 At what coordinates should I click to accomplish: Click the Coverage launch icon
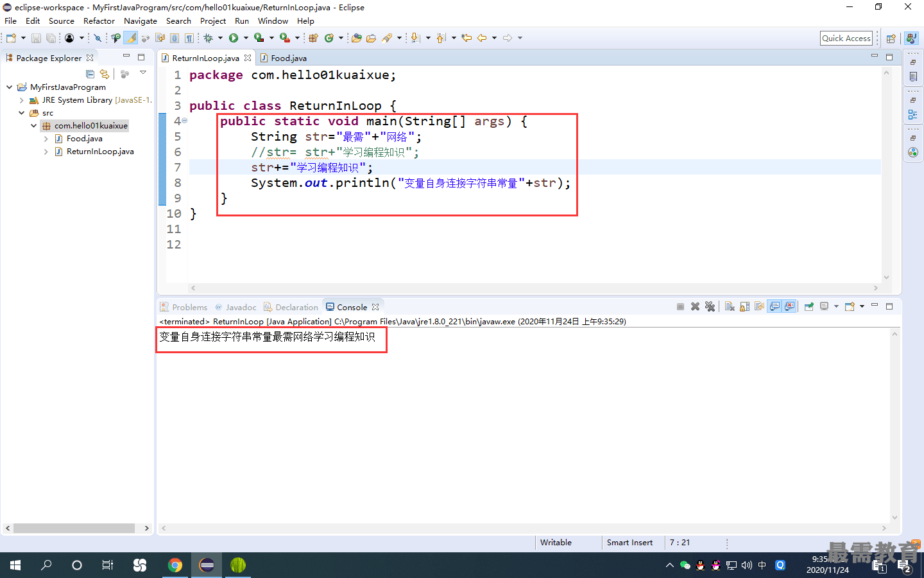click(259, 38)
